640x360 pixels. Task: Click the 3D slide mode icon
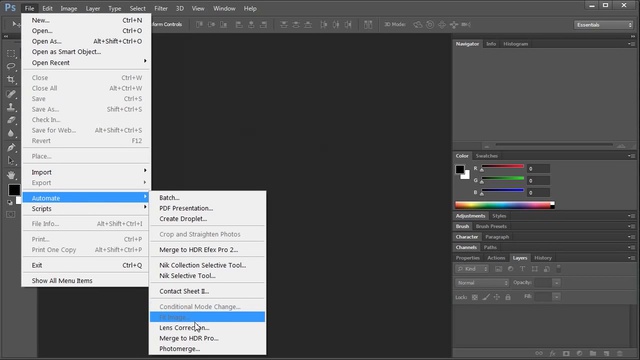pyautogui.click(x=453, y=24)
